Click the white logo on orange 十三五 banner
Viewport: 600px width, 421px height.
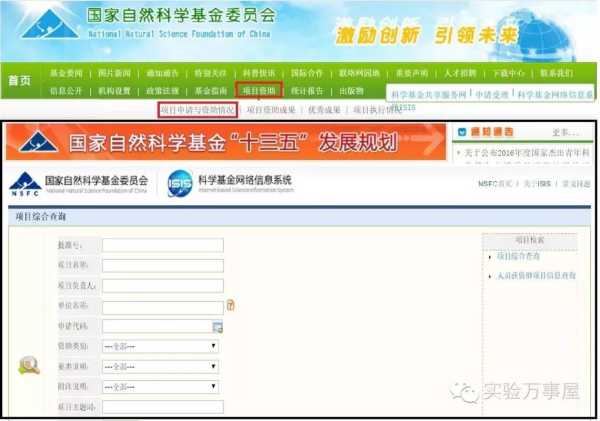[x=38, y=141]
